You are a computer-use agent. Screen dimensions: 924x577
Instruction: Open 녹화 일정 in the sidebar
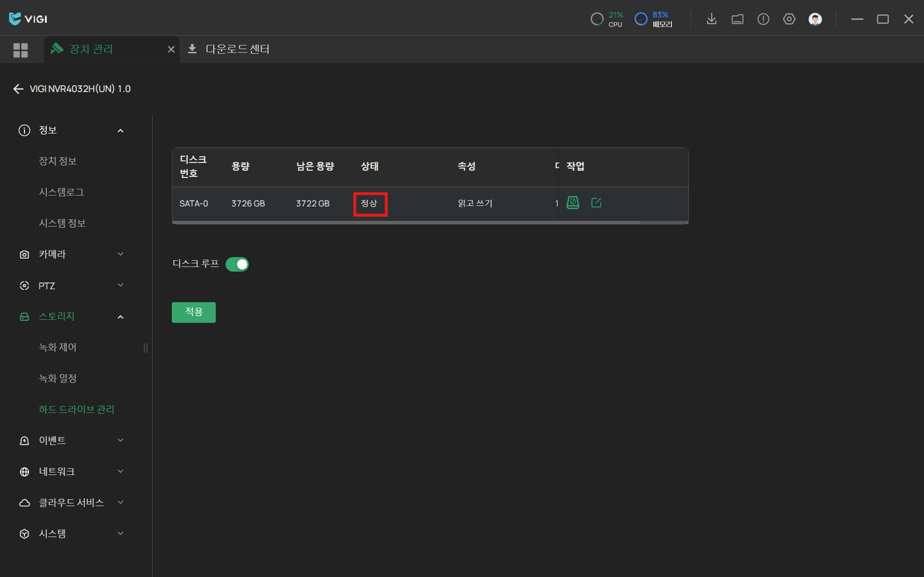(x=58, y=378)
